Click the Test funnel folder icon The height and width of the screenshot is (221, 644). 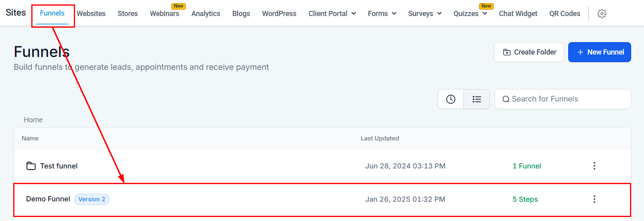31,166
